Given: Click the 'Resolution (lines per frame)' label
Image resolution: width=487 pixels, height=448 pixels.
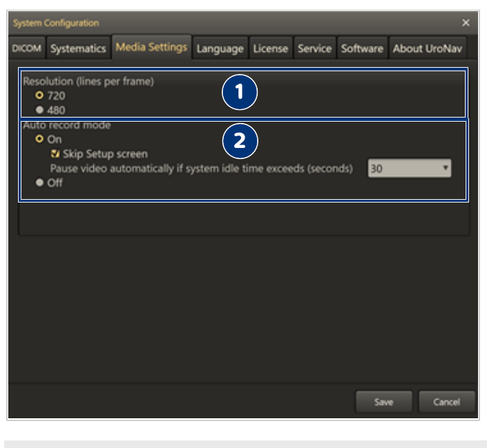Looking at the screenshot, I should [88, 82].
